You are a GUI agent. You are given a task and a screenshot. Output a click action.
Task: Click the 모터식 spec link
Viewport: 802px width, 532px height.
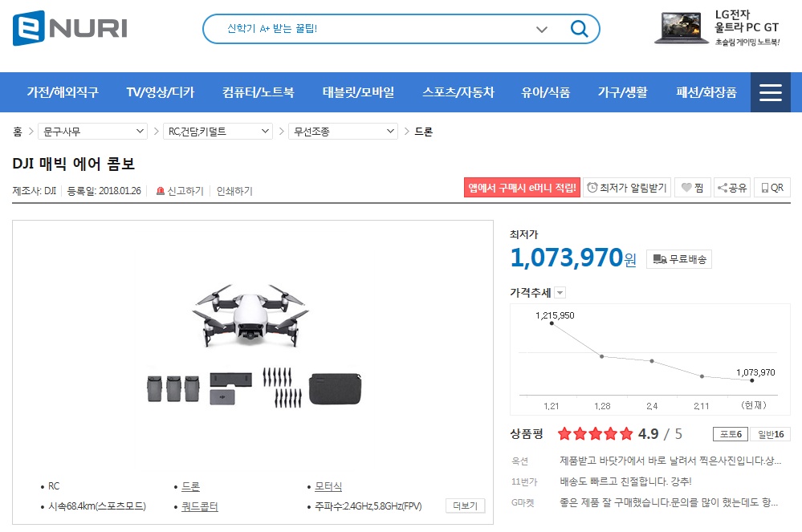coord(328,486)
